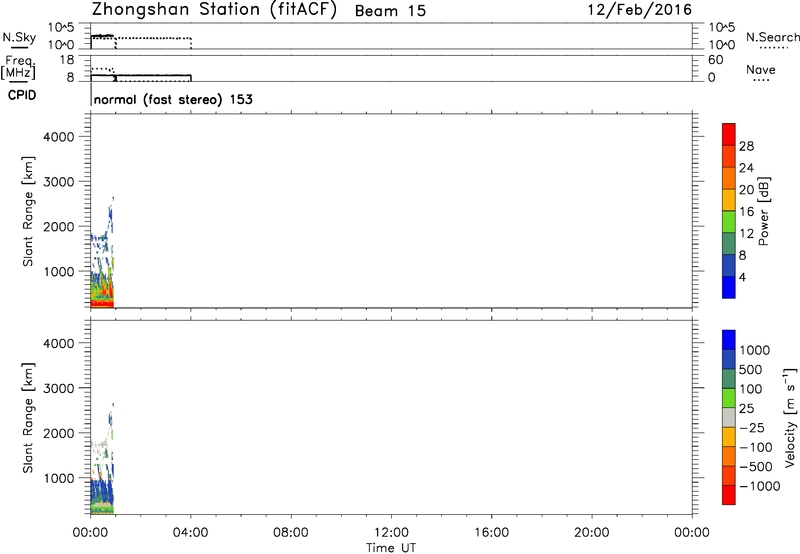Screen dimensions: 800x554
Task: Click the "Power [dB]" colorbar title
Action: tap(764, 211)
